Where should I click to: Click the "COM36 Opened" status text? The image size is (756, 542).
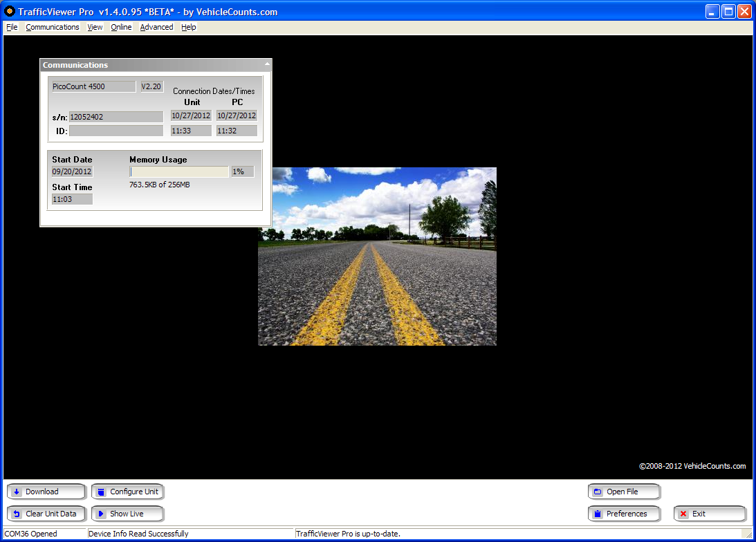click(x=31, y=534)
